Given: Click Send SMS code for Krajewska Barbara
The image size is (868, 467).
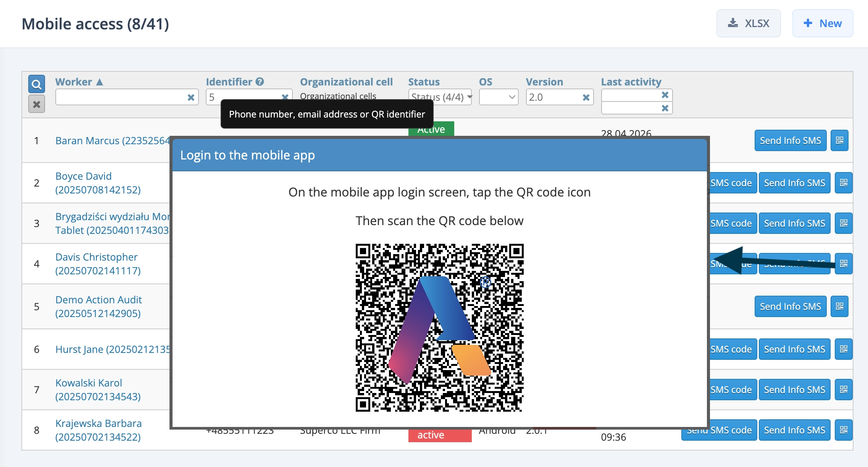Looking at the screenshot, I should 718,430.
